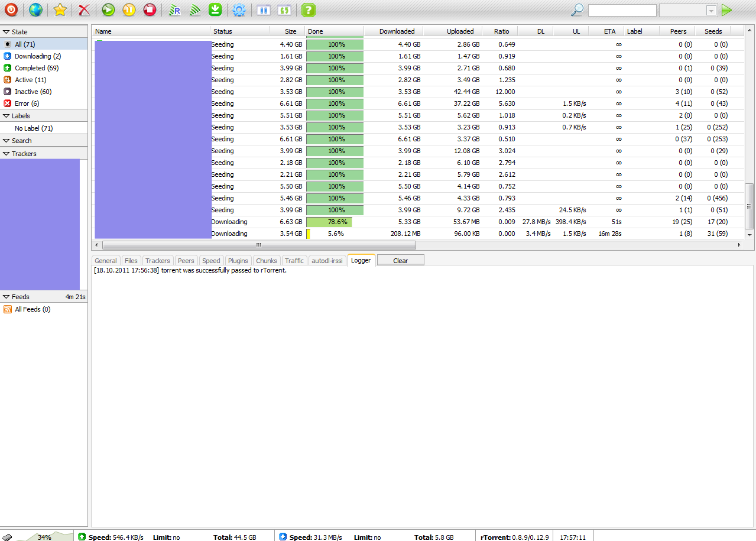Switch to the Files tab

point(131,261)
